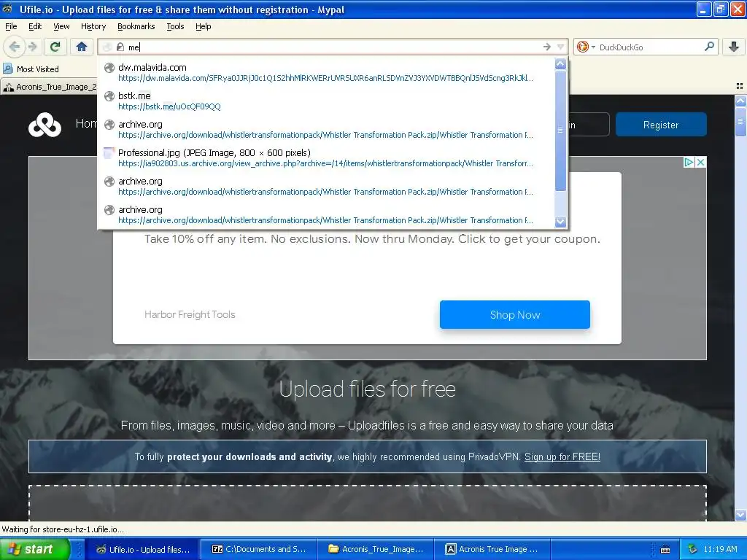Switch to Acronis_True_Image folder taskbar window
The image size is (747, 560).
[376, 550]
